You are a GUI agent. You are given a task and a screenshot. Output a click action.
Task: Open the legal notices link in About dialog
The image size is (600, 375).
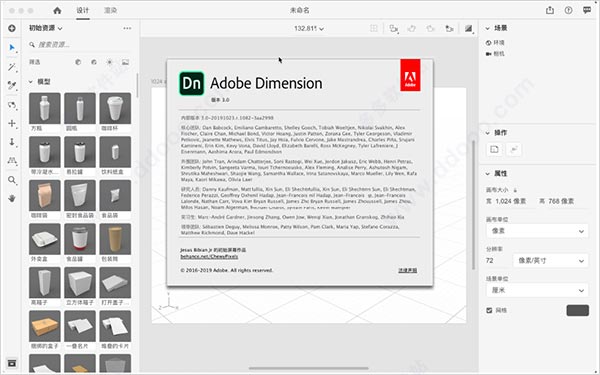(408, 271)
